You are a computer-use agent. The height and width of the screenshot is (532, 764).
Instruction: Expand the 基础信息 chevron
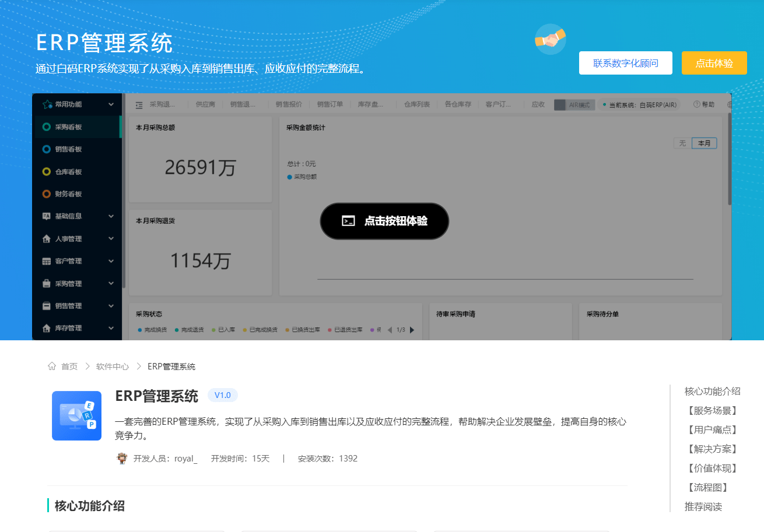(x=111, y=216)
